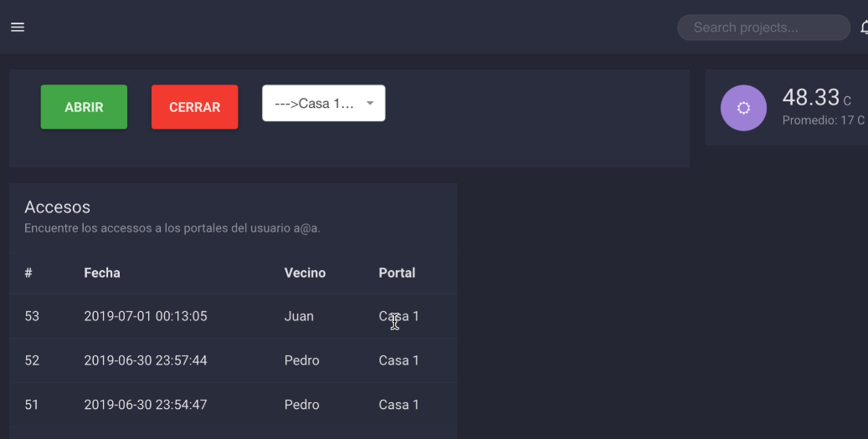Click the 48.33 temperature reading
The height and width of the screenshot is (439, 868).
point(810,98)
